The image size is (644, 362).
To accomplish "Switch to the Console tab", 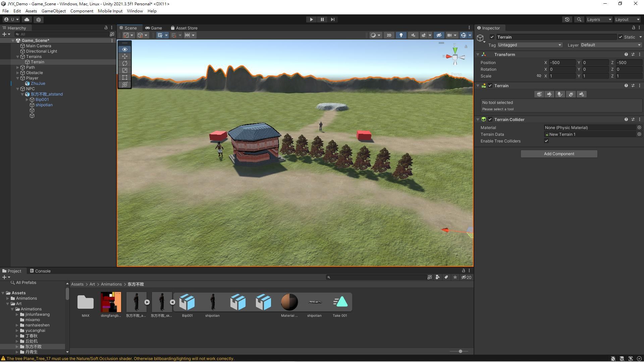I will (40, 271).
